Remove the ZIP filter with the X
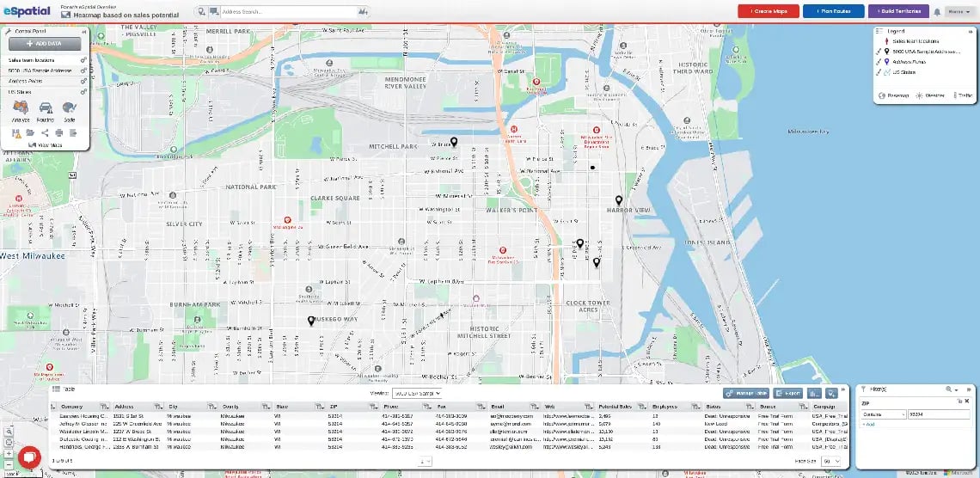Image resolution: width=980 pixels, height=478 pixels. pos(967,401)
